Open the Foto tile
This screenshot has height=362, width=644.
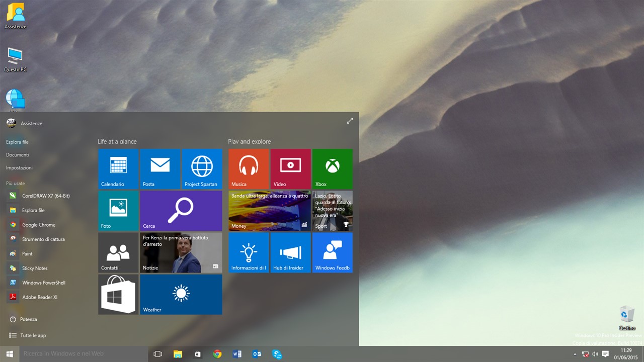(118, 211)
